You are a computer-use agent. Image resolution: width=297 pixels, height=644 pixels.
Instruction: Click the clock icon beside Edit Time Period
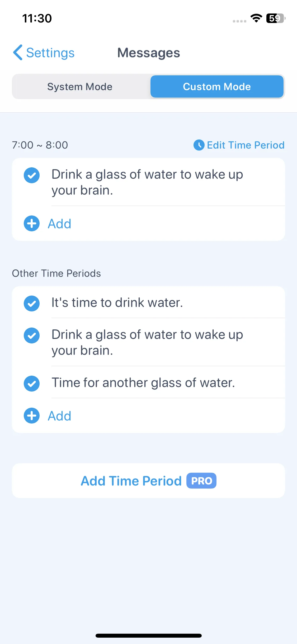(199, 145)
